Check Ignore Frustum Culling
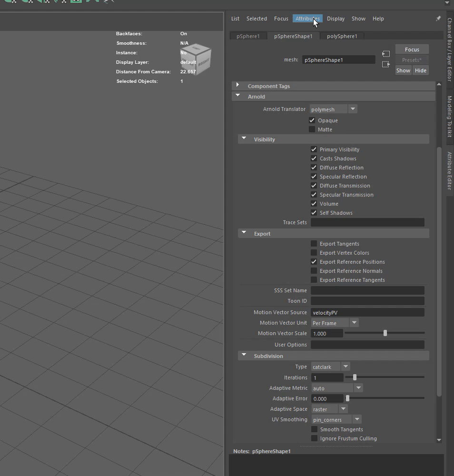The width and height of the screenshot is (454, 476). 315,438
